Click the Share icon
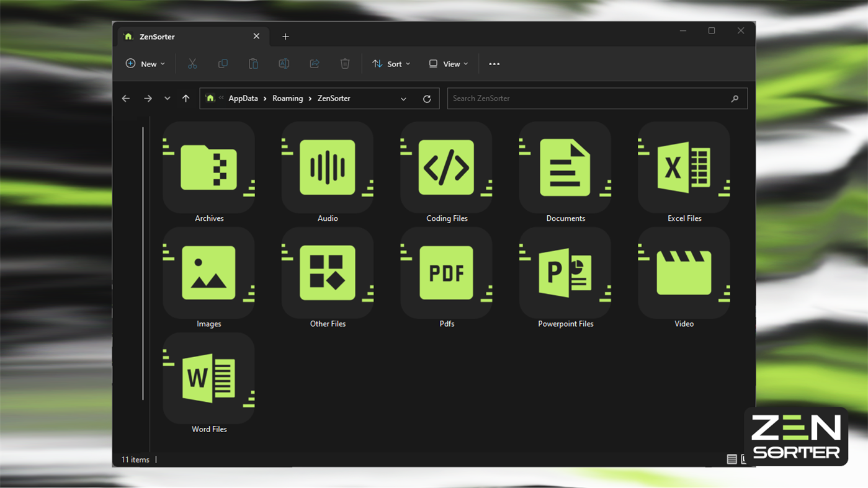 [x=314, y=63]
